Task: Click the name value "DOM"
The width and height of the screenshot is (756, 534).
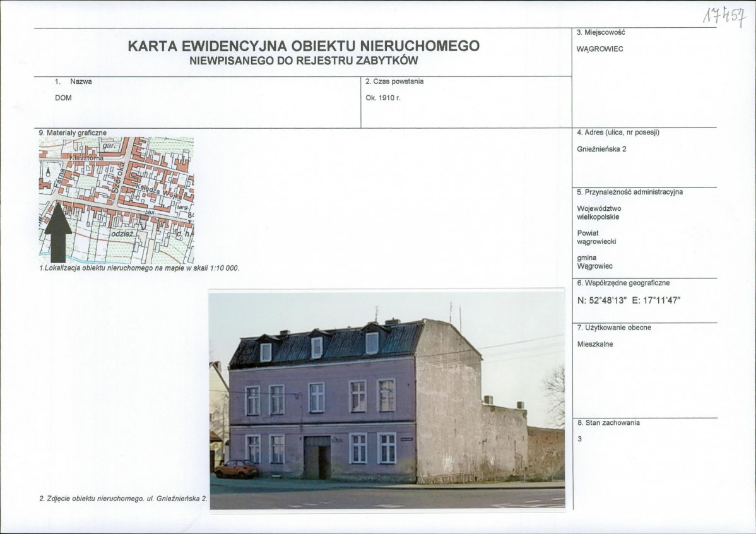Action: click(63, 98)
